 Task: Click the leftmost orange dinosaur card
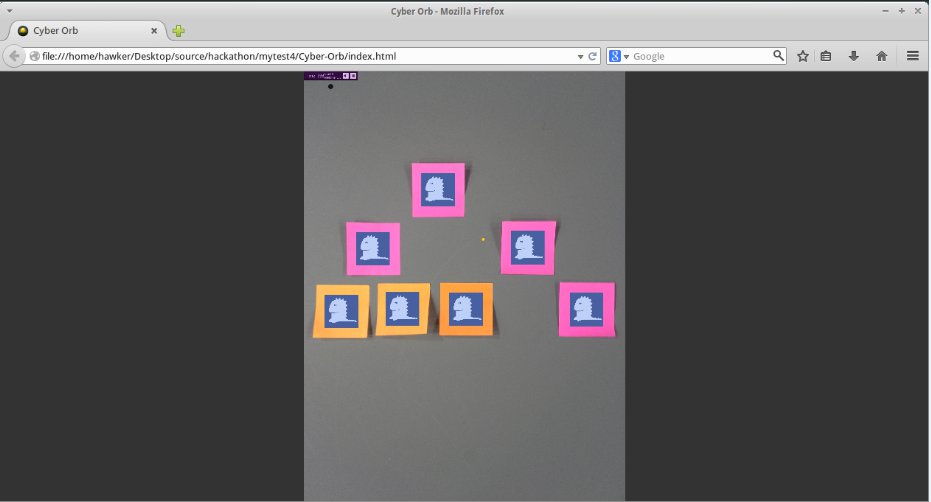pos(341,311)
